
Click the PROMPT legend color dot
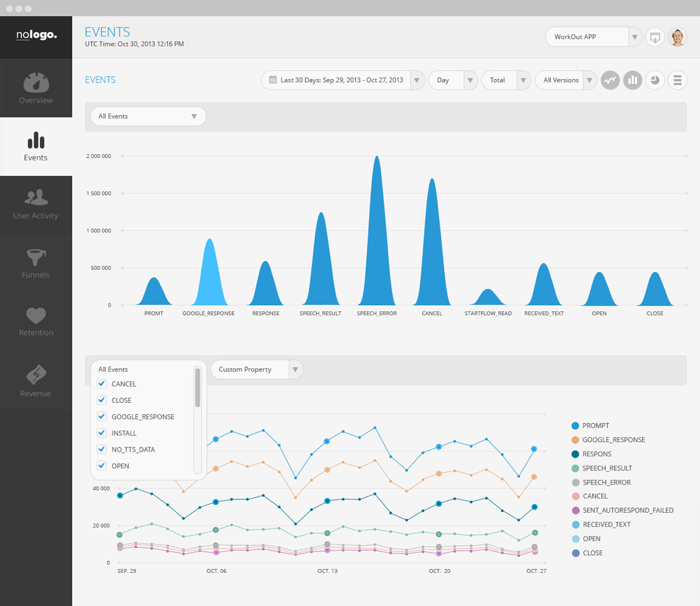coord(575,426)
